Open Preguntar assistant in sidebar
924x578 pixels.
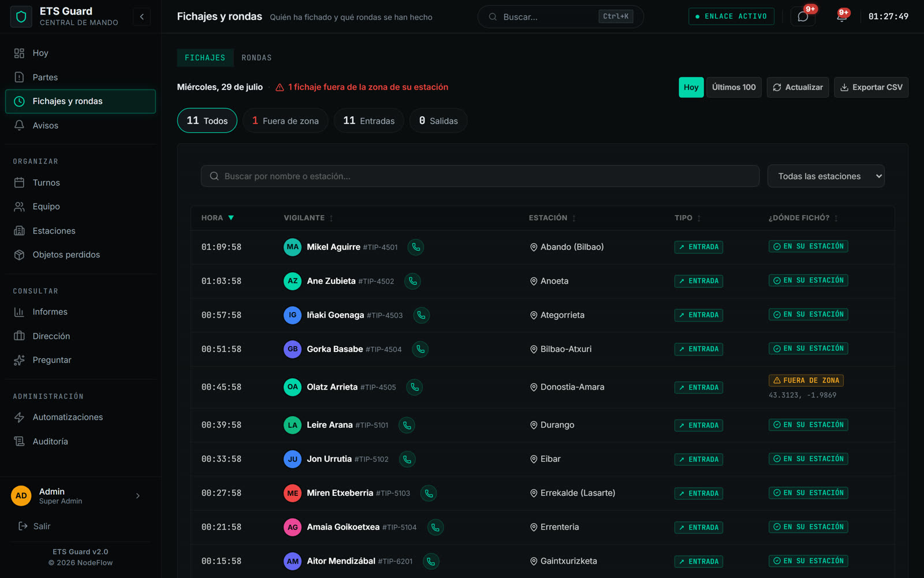pos(81,360)
